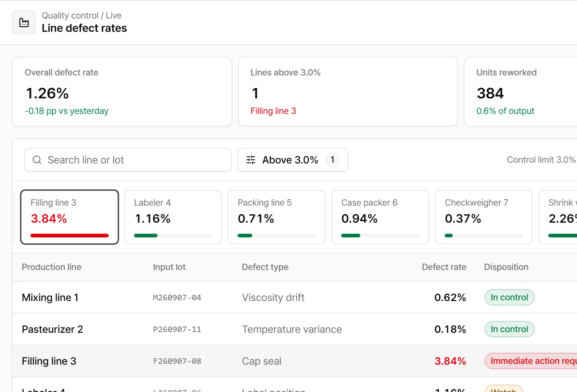Click the Overall defect rate card

tap(122, 92)
